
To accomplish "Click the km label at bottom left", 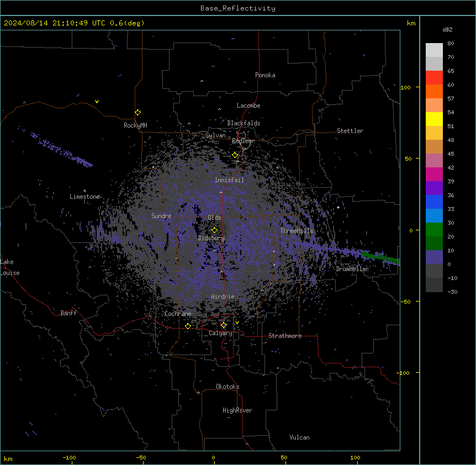I will pos(8,458).
